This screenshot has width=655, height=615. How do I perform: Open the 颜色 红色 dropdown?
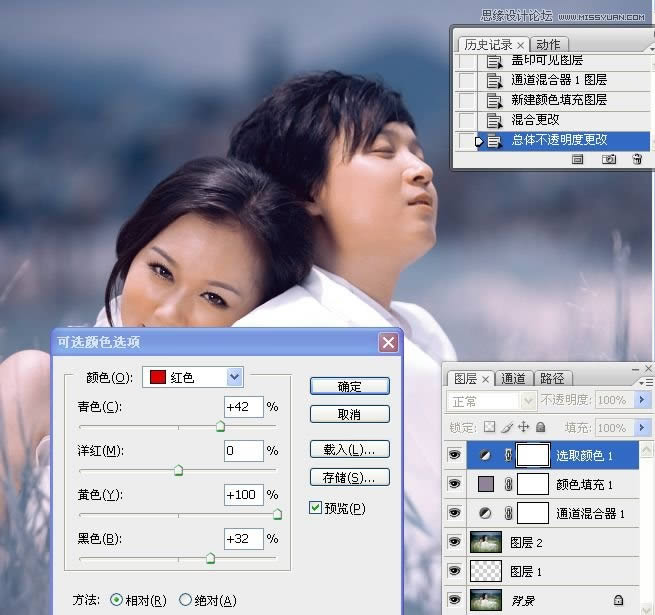[x=234, y=377]
